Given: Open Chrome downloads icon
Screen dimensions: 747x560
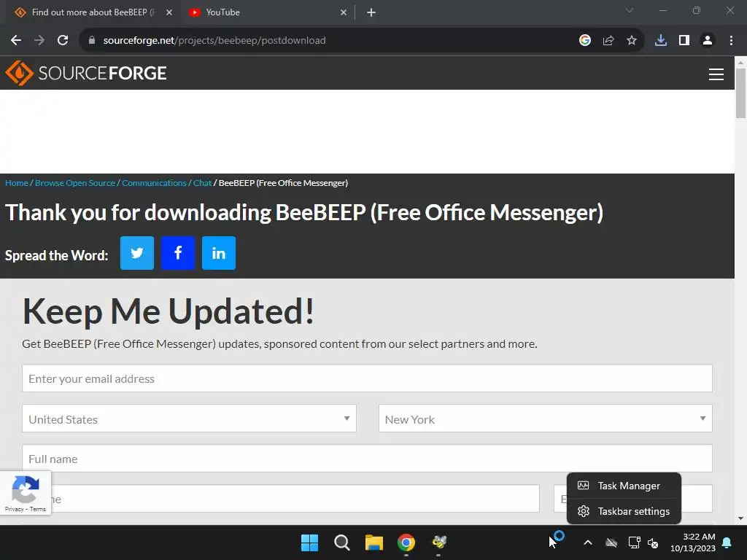Looking at the screenshot, I should [661, 41].
